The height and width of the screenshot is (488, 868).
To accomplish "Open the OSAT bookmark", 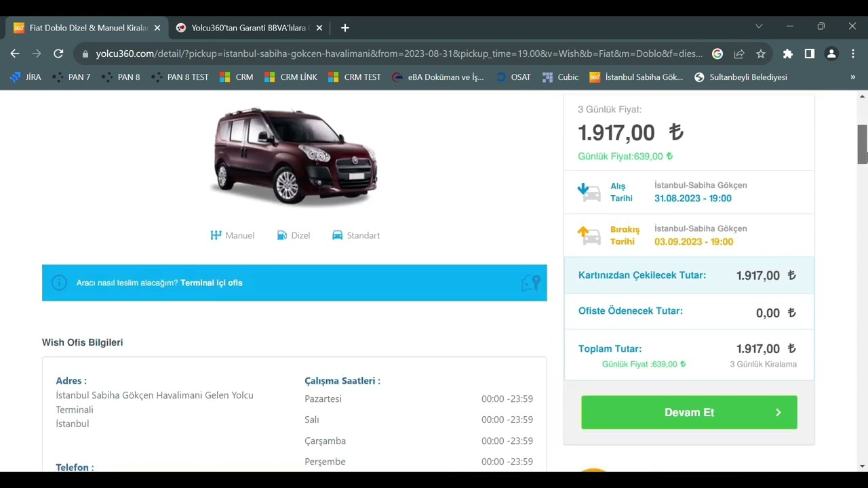I will tap(513, 77).
